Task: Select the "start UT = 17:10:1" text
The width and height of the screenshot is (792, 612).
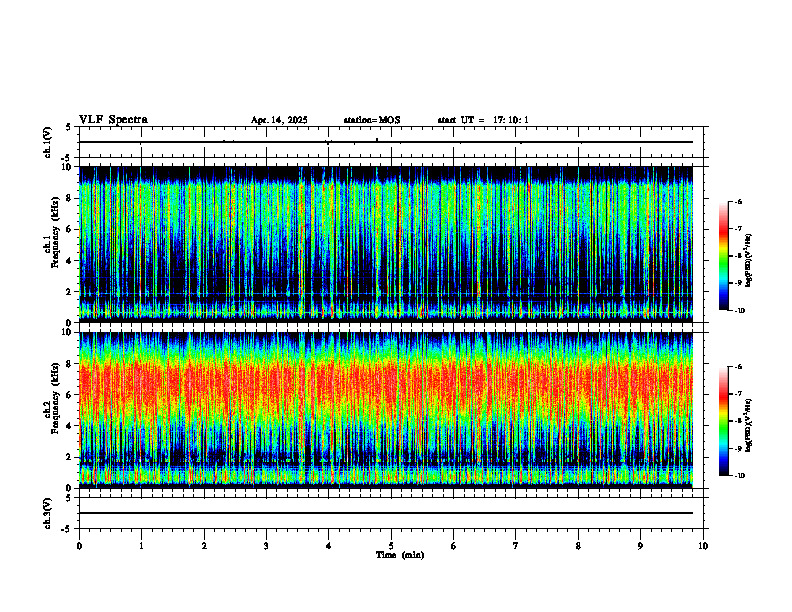Action: click(483, 120)
